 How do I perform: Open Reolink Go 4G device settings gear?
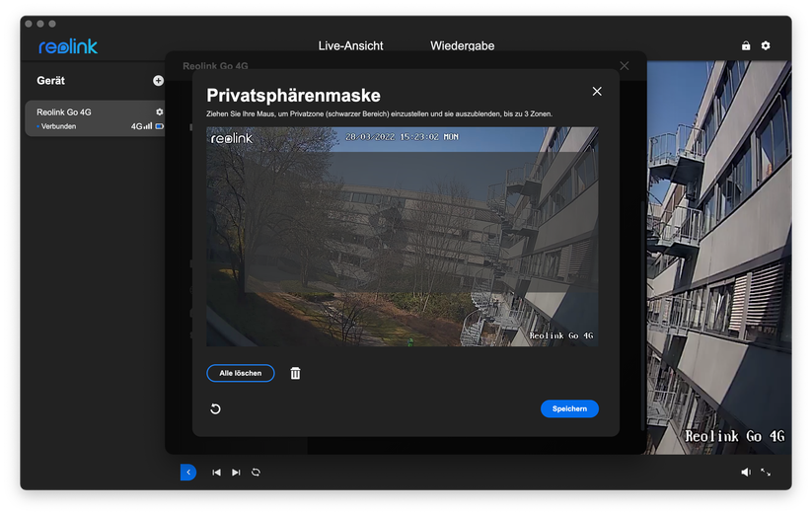pyautogui.click(x=160, y=112)
